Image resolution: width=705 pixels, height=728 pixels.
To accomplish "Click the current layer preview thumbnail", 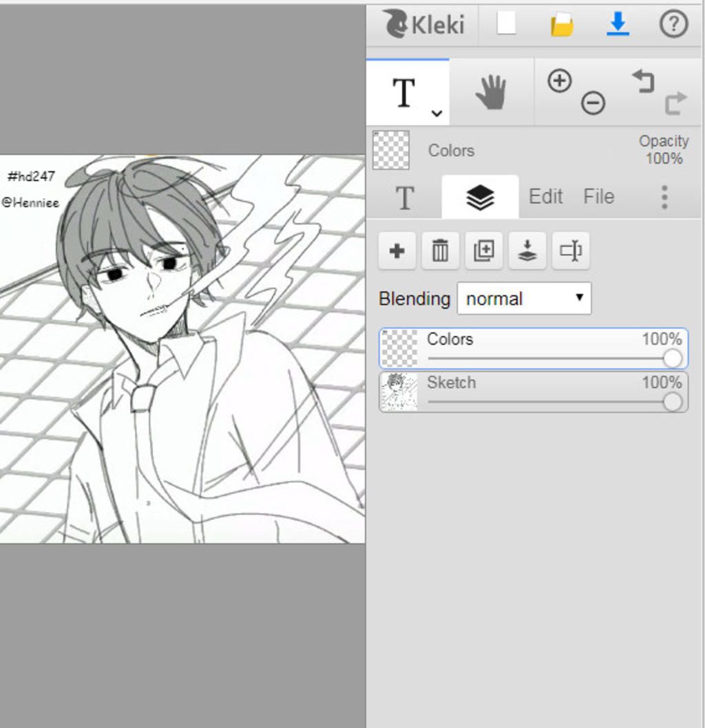I will (x=391, y=150).
